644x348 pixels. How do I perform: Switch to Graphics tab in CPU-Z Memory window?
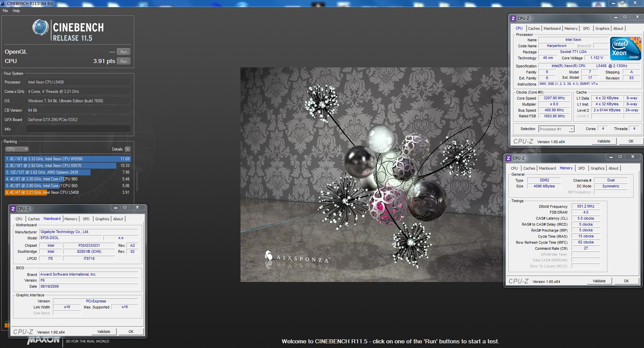coord(597,168)
